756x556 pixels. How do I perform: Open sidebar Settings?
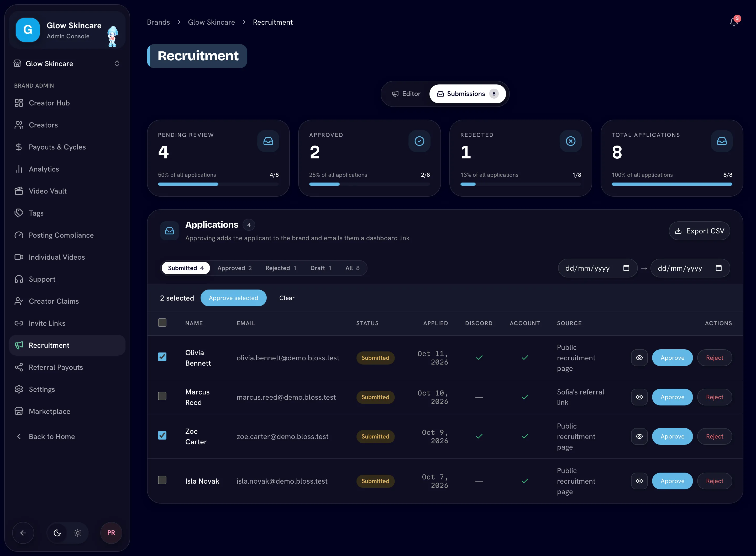click(x=67, y=389)
